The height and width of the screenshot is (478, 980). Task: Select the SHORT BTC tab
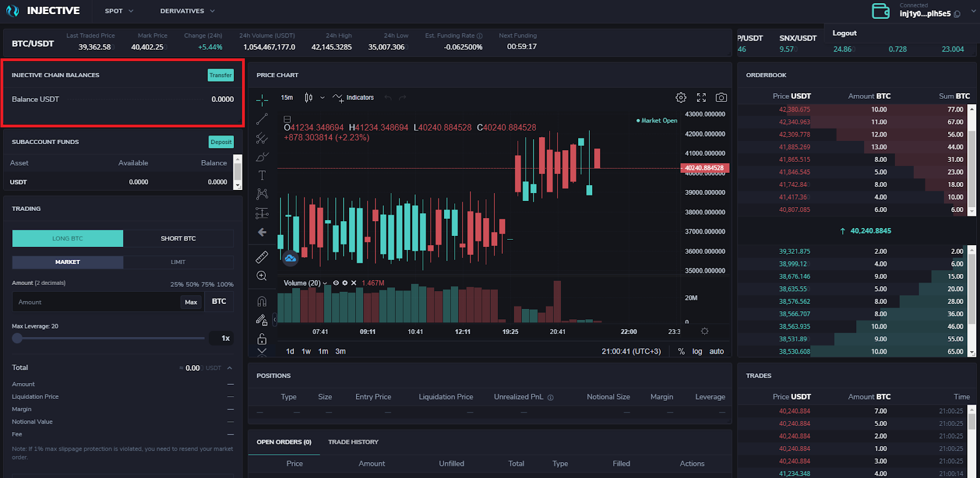(178, 238)
